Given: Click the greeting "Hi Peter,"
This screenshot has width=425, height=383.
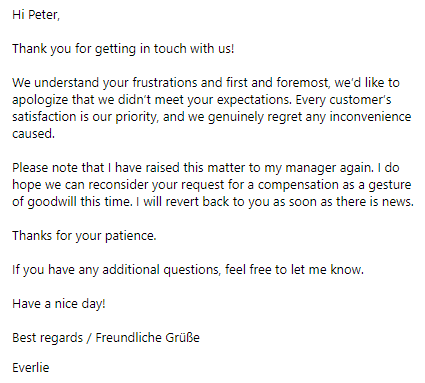Looking at the screenshot, I should [36, 15].
